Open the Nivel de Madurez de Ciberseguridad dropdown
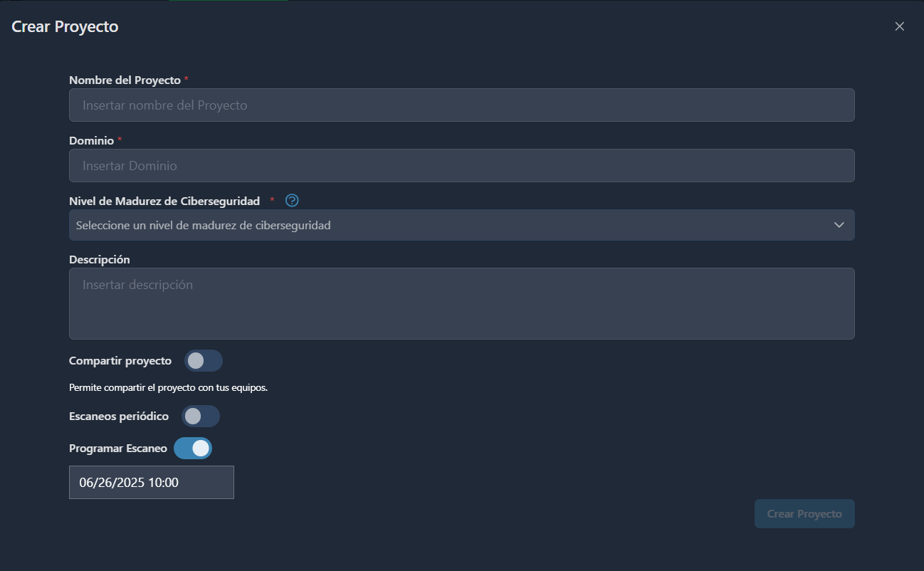This screenshot has height=571, width=924. pos(461,225)
